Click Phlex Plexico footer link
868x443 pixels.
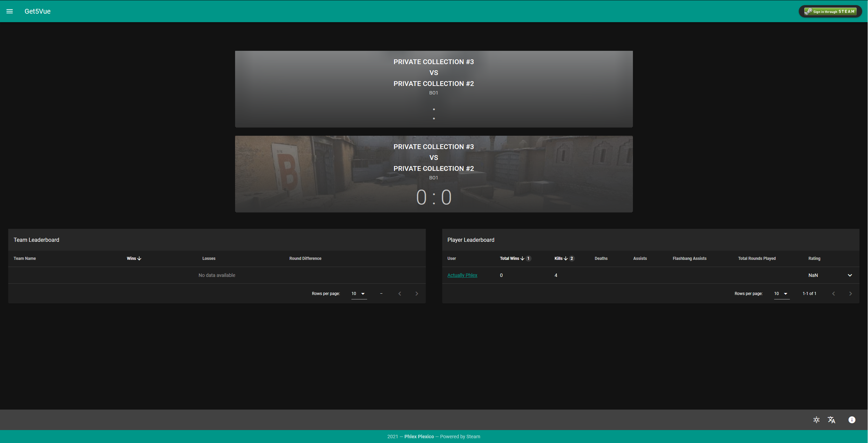click(x=419, y=437)
